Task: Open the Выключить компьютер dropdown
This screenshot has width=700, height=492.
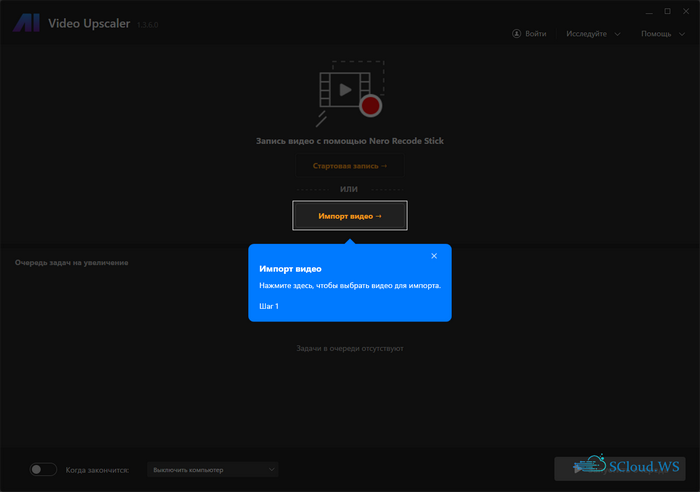Action: click(212, 469)
